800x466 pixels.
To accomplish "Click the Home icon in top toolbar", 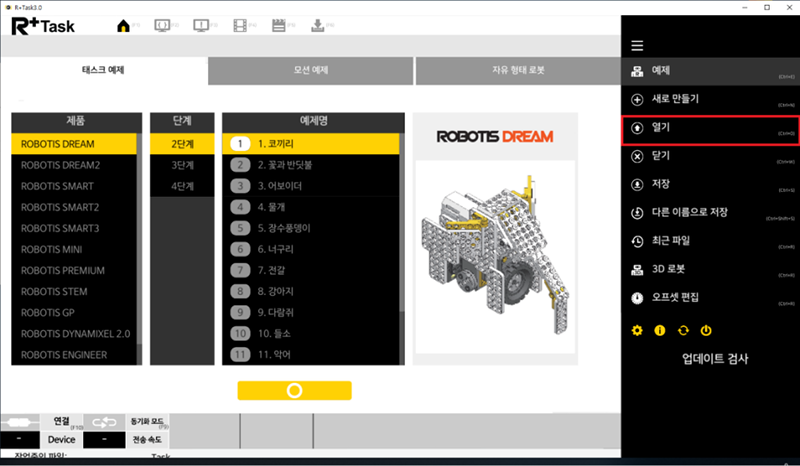I will click(124, 25).
